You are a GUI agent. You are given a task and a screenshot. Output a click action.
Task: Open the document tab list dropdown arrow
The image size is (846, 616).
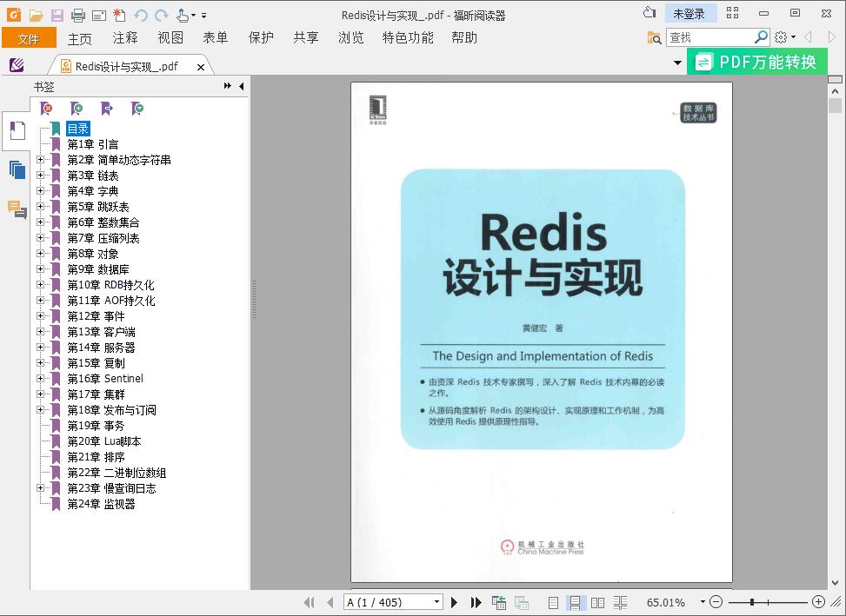[x=677, y=63]
